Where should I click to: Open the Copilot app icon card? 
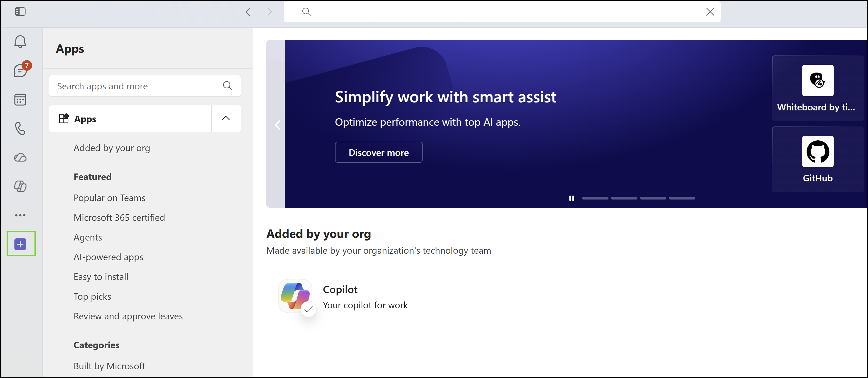295,296
